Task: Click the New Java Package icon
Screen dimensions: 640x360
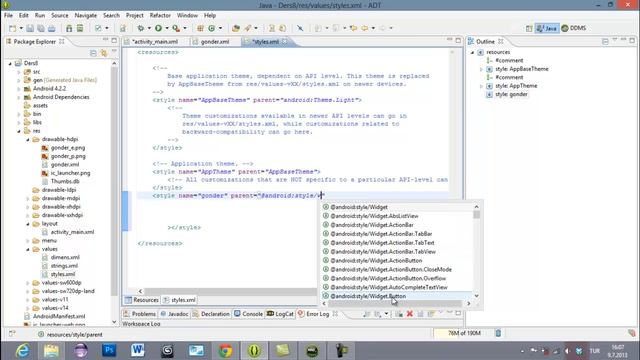Action: (200, 28)
